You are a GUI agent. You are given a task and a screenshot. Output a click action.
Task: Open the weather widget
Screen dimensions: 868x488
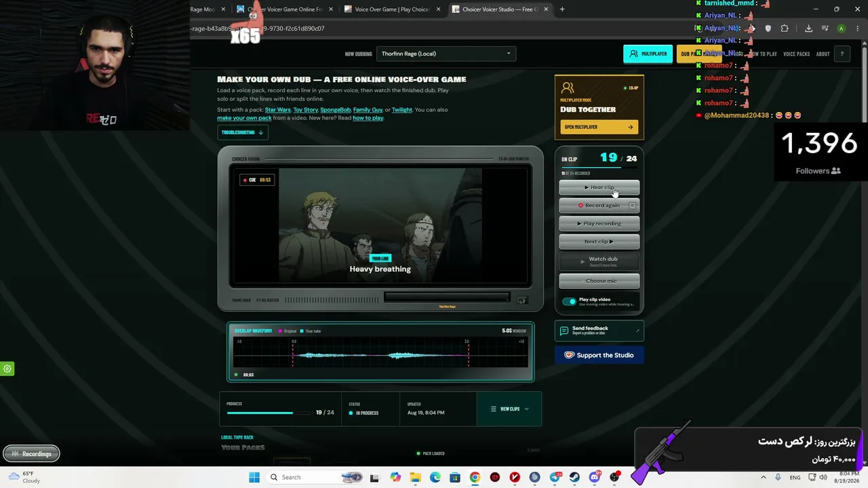pyautogui.click(x=26, y=477)
